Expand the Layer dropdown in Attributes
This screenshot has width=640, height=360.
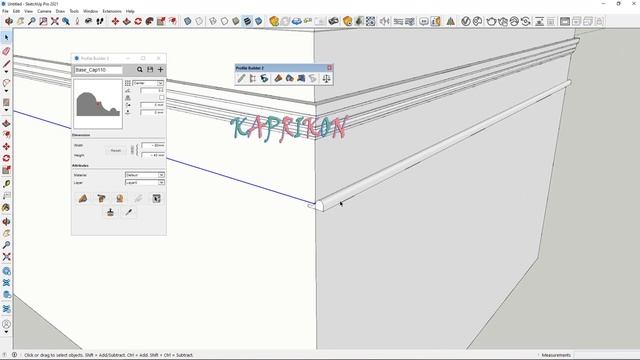pos(144,182)
